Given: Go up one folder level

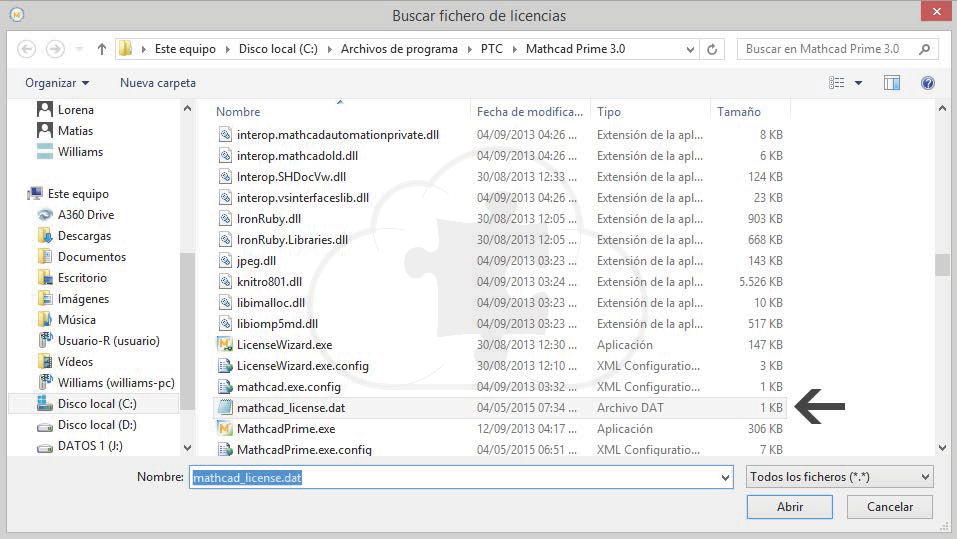Looking at the screenshot, I should click(x=102, y=49).
